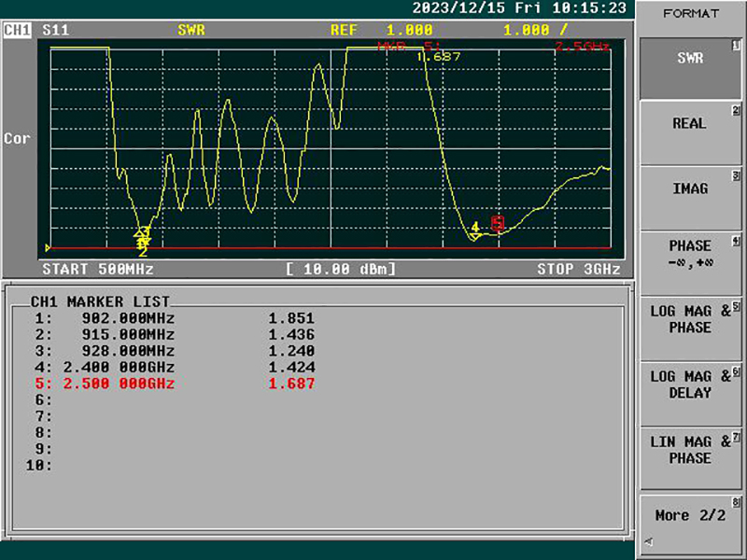Choose the REAL format softkey
This screenshot has width=747, height=560.
point(690,133)
